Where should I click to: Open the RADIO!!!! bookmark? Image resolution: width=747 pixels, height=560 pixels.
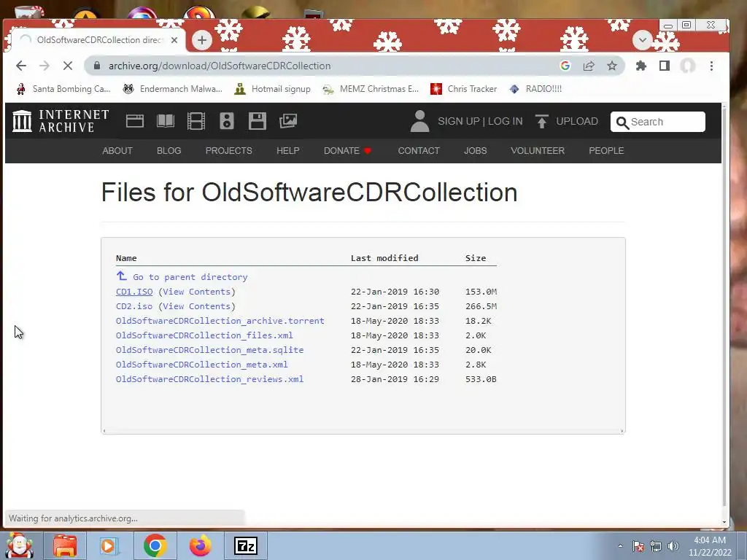[535, 89]
